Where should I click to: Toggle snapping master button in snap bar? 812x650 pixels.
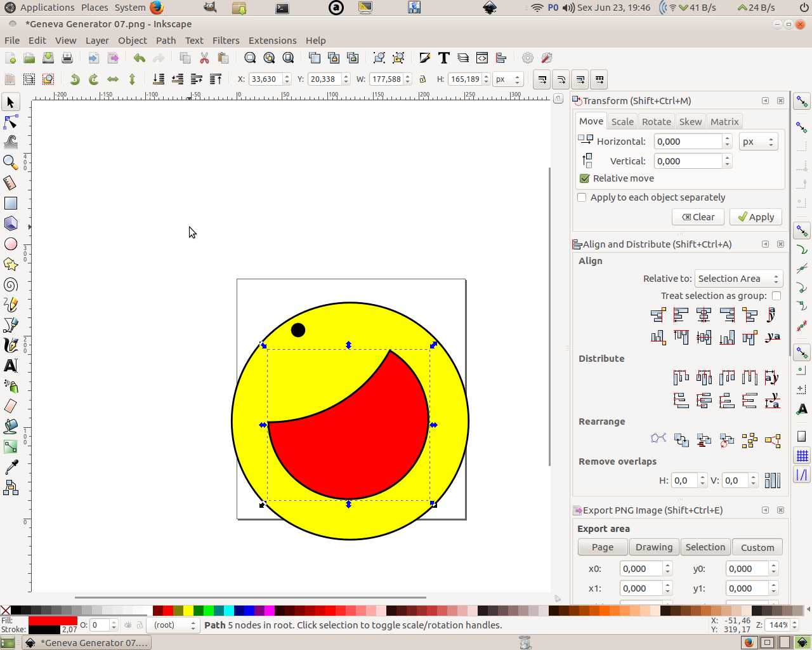[x=802, y=102]
